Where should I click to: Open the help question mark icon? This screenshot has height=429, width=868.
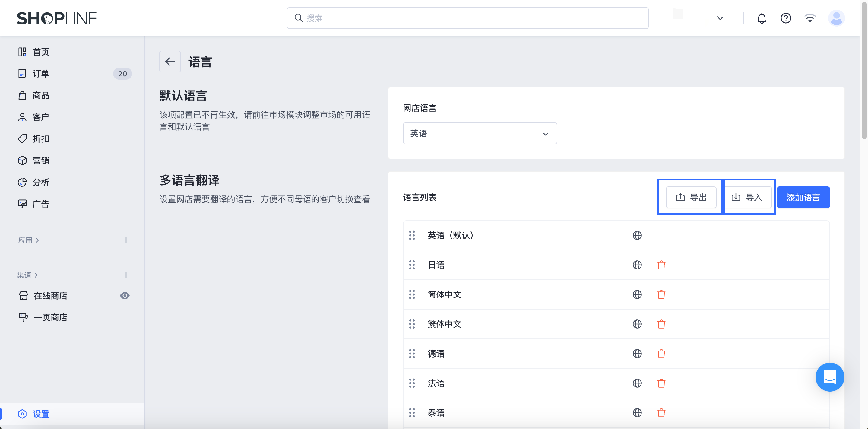785,18
